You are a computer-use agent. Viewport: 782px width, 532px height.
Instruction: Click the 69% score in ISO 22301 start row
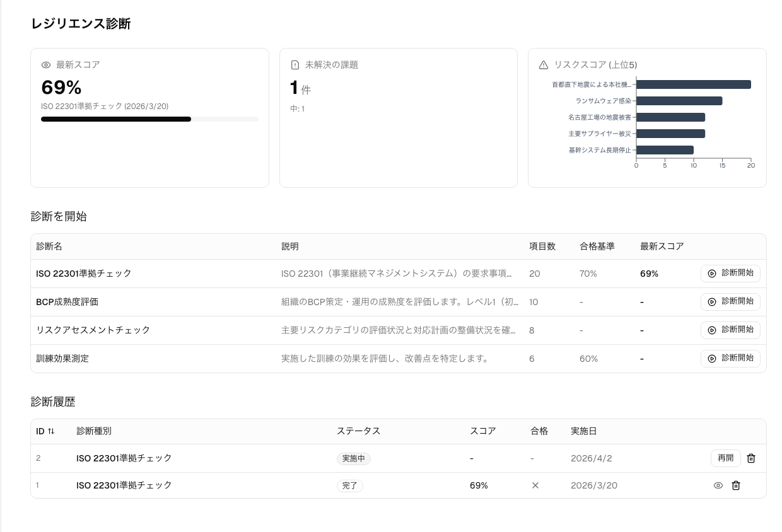(650, 274)
